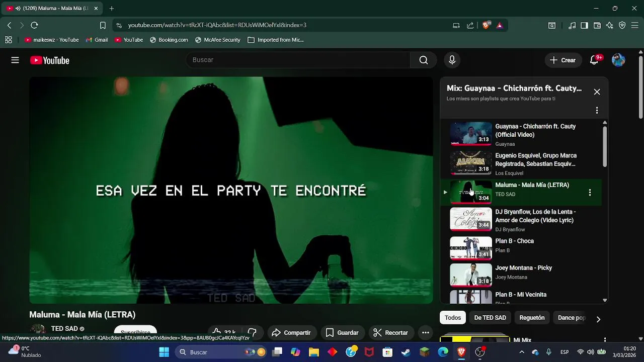Image resolution: width=644 pixels, height=362 pixels.
Task: Go back to previous page
Action: point(9,25)
